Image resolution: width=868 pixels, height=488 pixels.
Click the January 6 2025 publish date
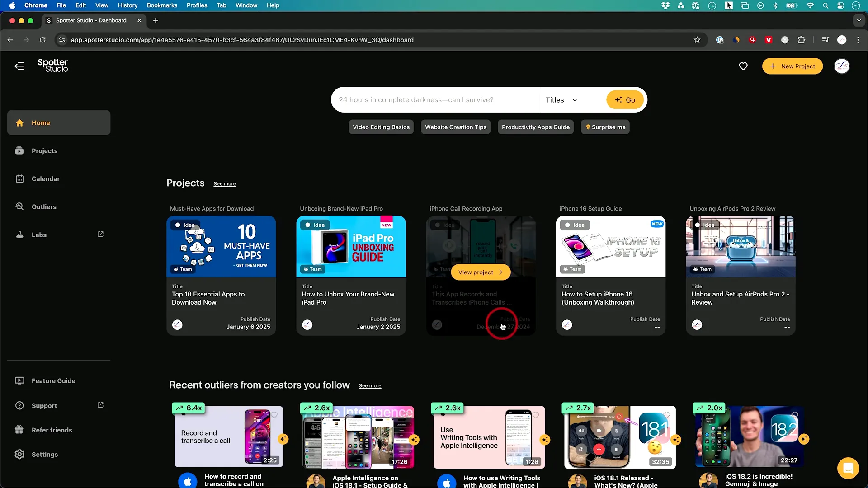tap(248, 327)
